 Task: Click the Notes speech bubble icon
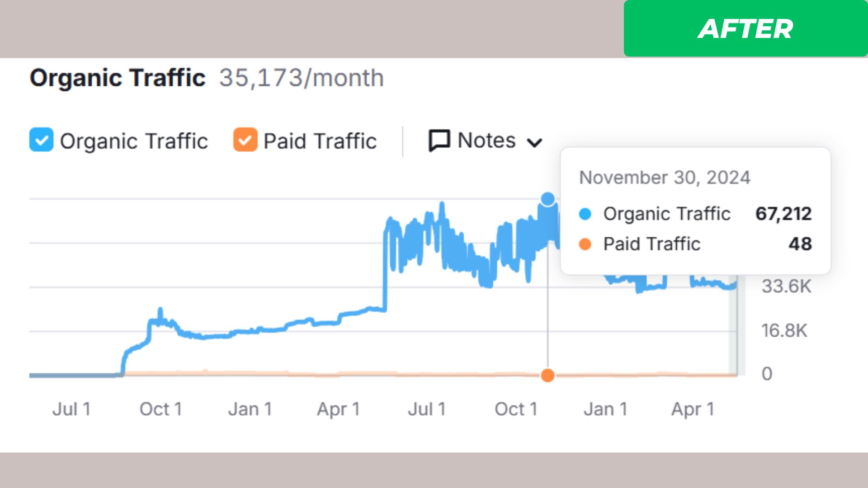click(x=439, y=141)
